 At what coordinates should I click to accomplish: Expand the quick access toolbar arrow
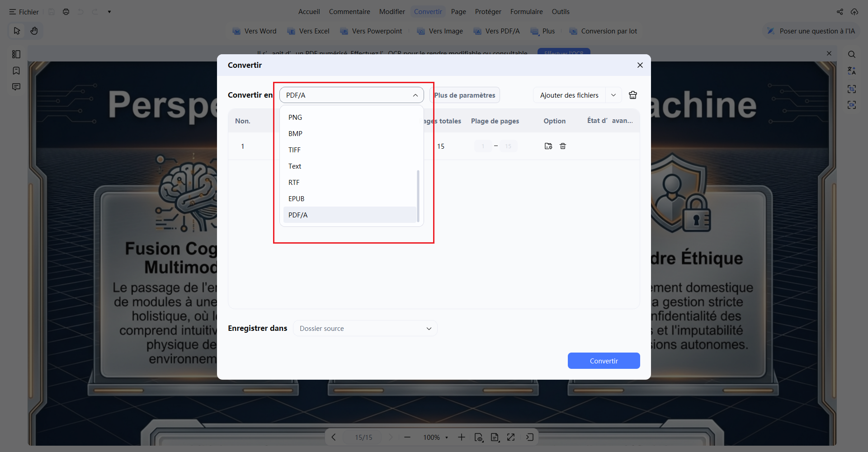click(x=109, y=12)
